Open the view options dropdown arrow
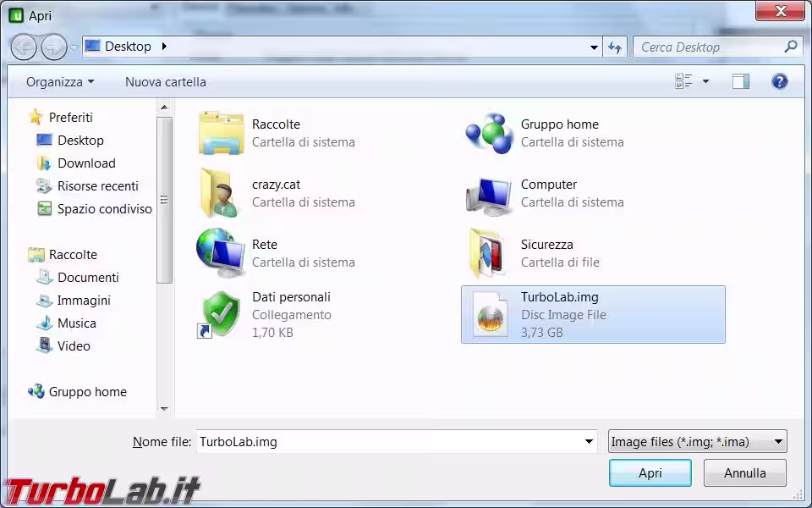Viewport: 812px width, 508px height. [x=705, y=81]
